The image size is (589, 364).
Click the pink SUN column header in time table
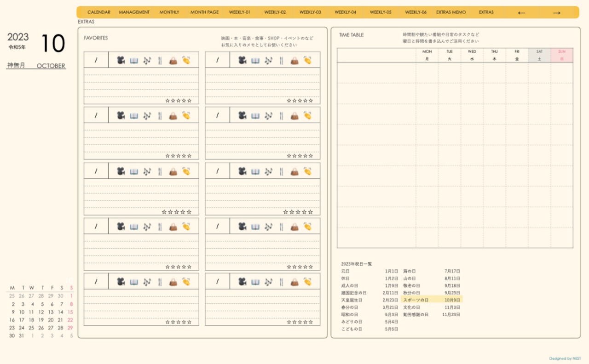pyautogui.click(x=561, y=55)
